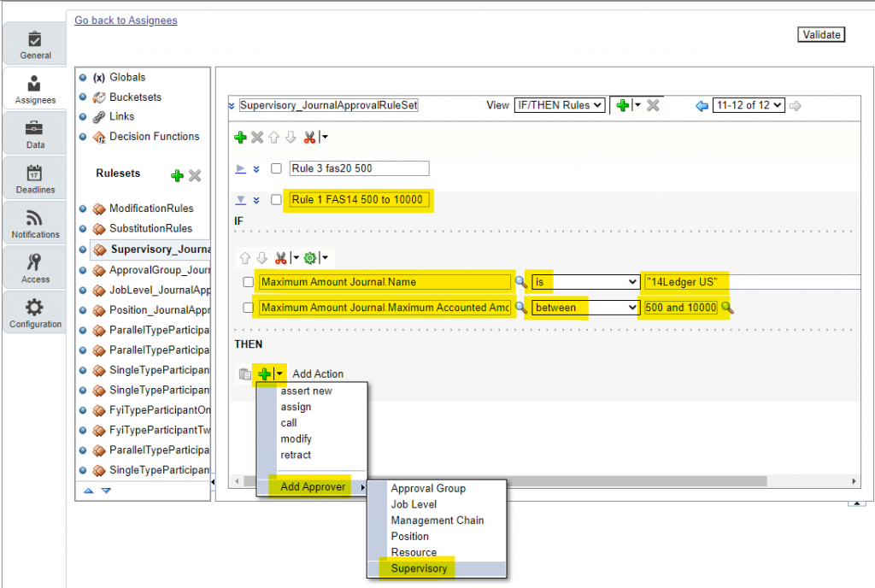Delete ruleset using gray X icon
875x588 pixels.
point(195,175)
